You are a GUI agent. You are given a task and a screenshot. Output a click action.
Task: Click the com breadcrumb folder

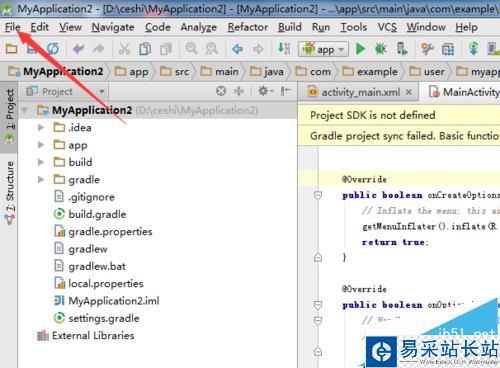pos(313,72)
